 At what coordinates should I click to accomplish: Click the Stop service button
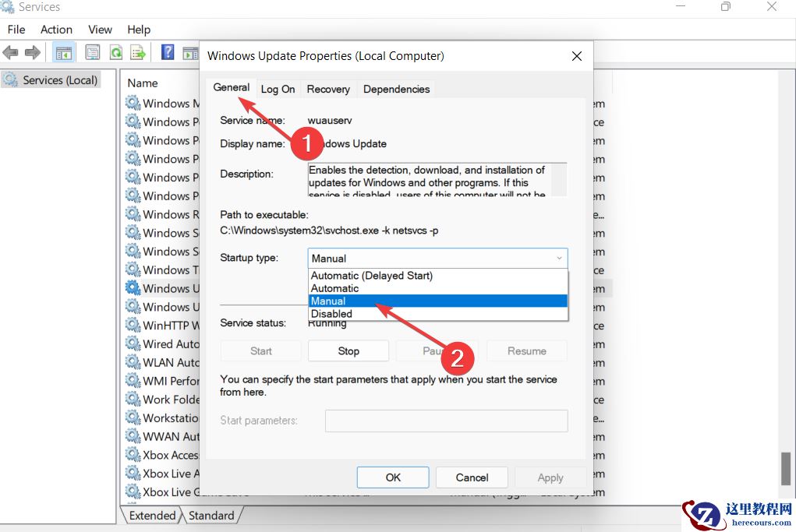click(348, 351)
